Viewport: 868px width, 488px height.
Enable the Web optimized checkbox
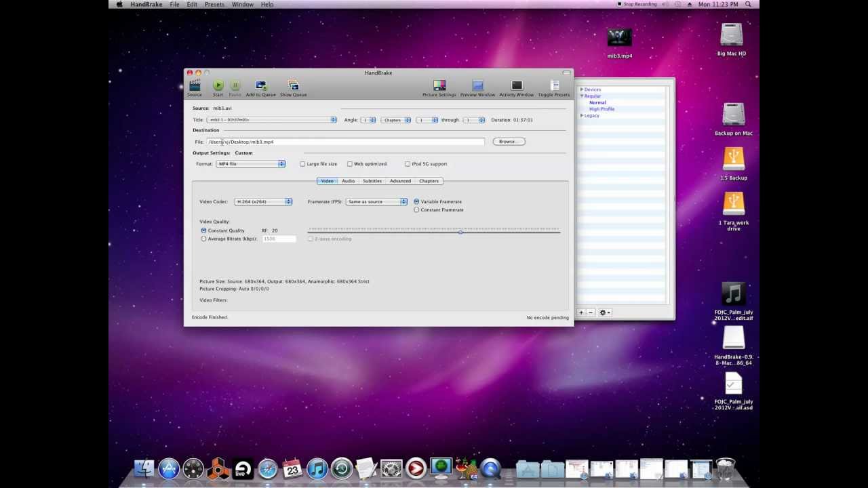tap(350, 164)
